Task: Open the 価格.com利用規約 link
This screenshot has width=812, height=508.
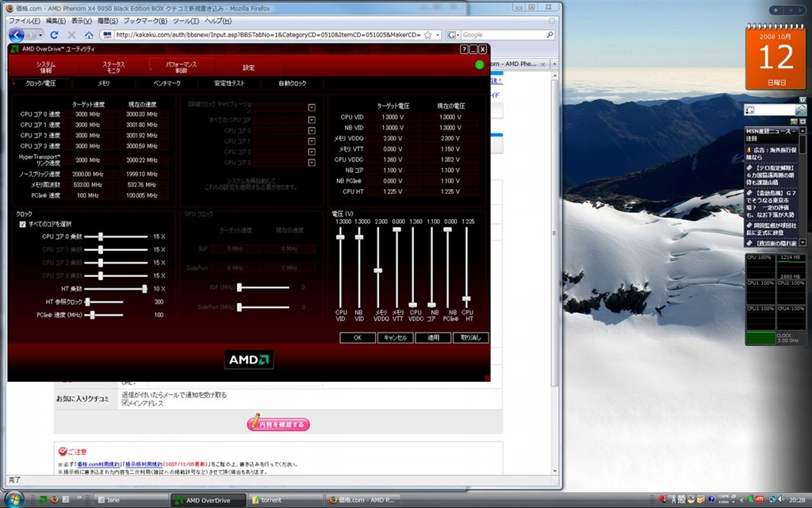Action: (x=98, y=464)
